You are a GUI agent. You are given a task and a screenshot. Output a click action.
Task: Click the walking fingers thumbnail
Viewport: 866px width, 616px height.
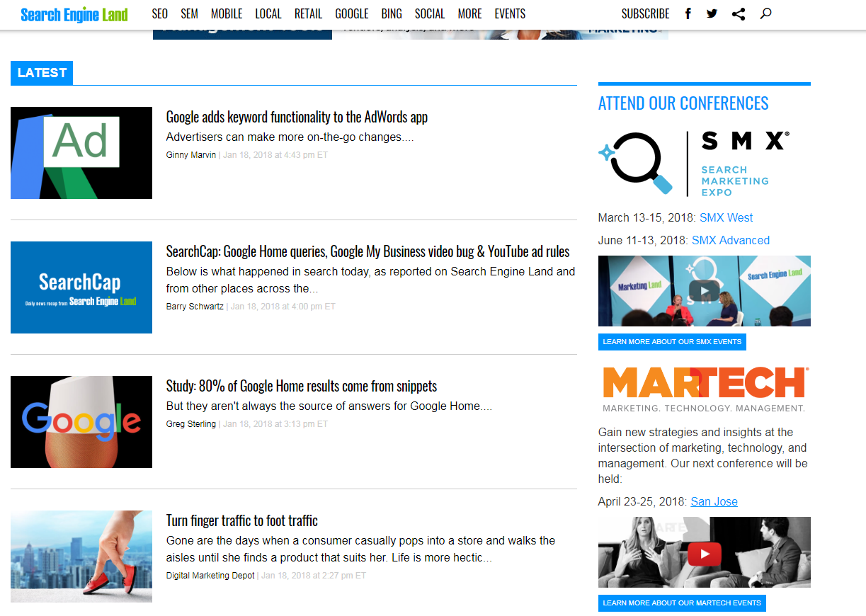(x=81, y=557)
